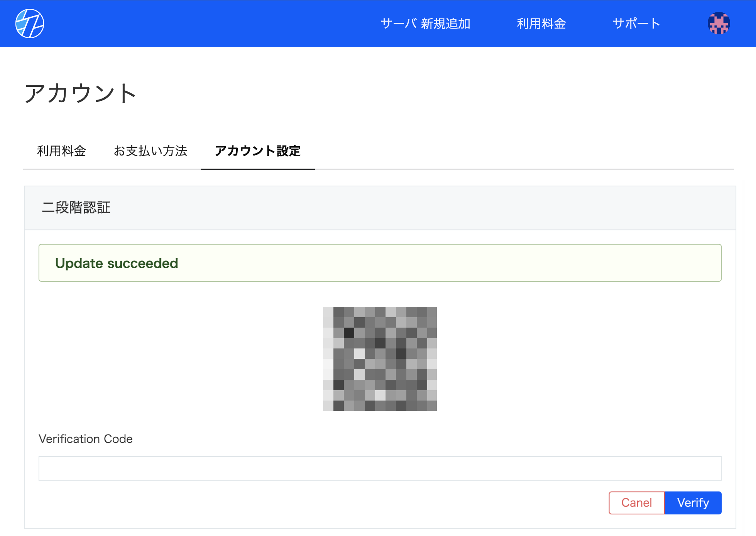Click the Verify button
This screenshot has height=536, width=756.
pyautogui.click(x=693, y=503)
